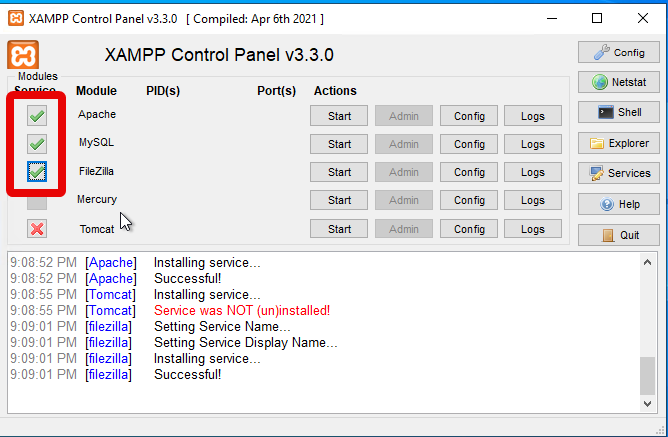Open the Help dialog
668x437 pixels.
point(619,204)
